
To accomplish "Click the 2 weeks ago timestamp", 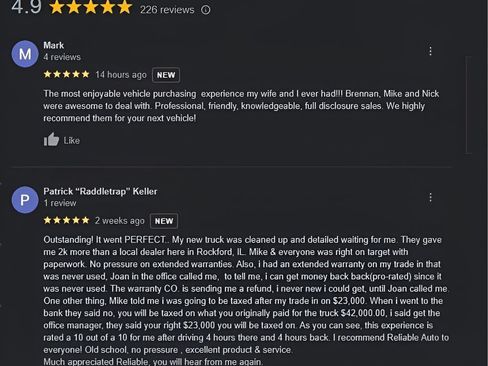I will pos(120,221).
